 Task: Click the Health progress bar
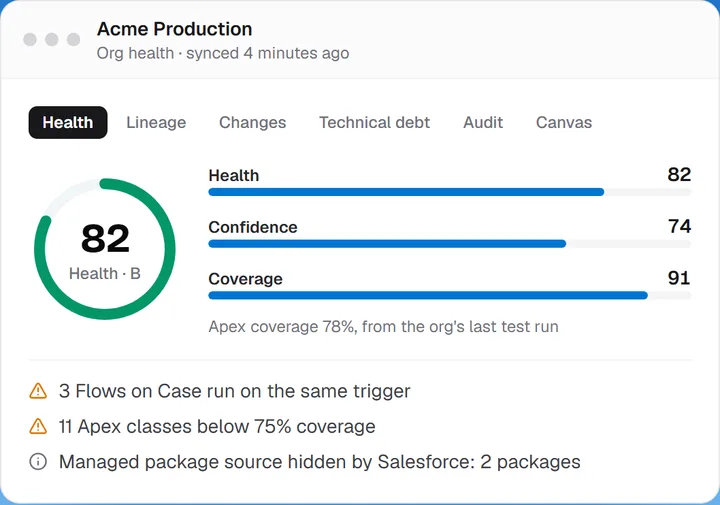pos(450,192)
